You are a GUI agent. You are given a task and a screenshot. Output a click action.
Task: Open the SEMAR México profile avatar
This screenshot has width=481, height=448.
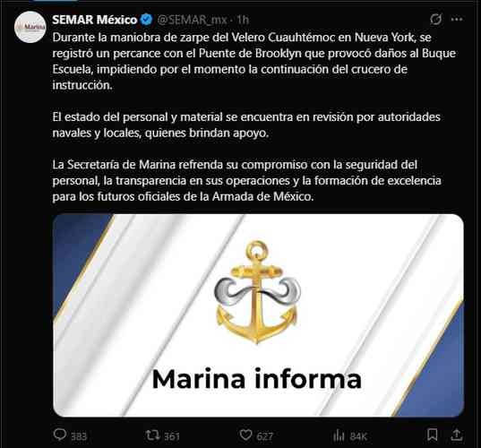click(x=30, y=27)
